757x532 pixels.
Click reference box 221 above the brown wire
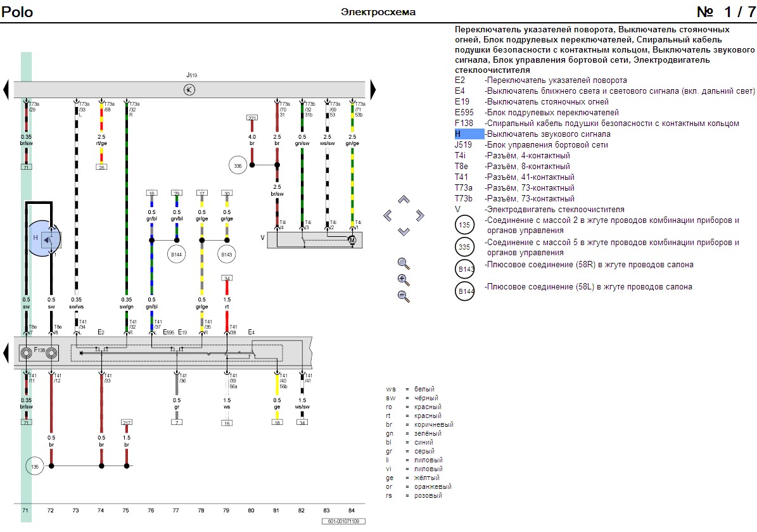(x=251, y=118)
